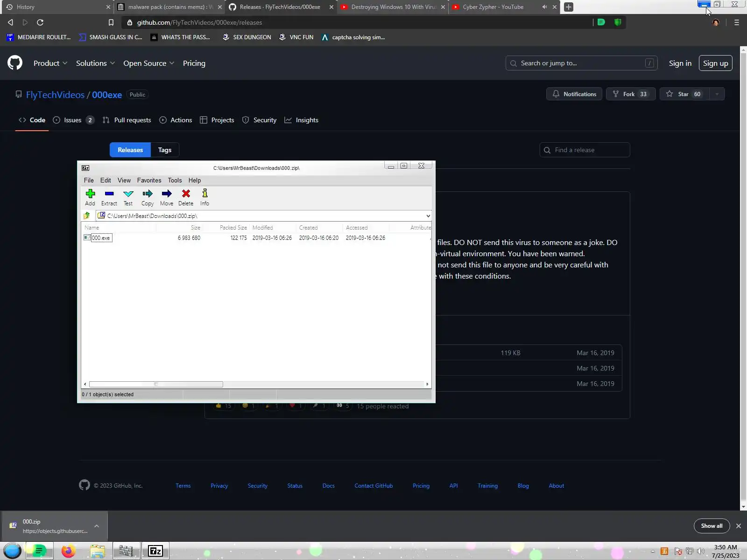Expand the Open Source menu
747x560 pixels.
pyautogui.click(x=148, y=63)
